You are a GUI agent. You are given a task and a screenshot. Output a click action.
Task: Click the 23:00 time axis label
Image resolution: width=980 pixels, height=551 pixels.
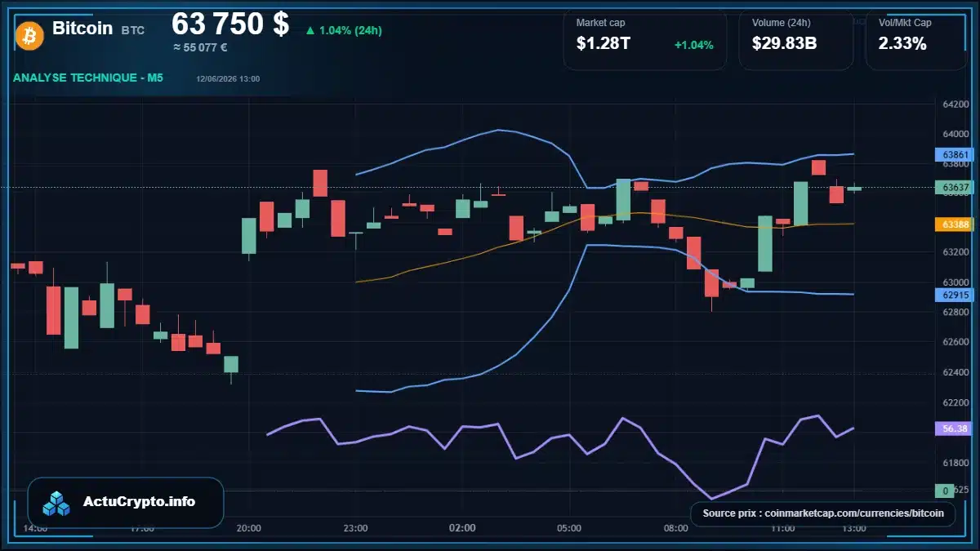(355, 528)
